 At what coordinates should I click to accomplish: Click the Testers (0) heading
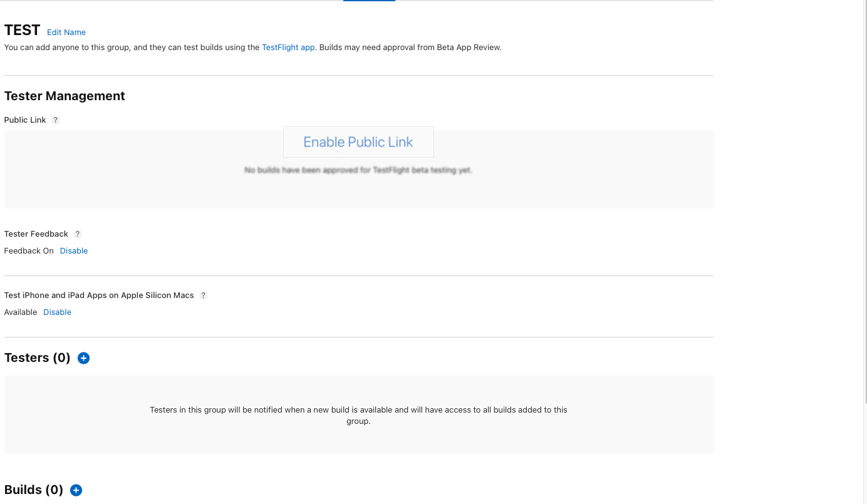(x=38, y=357)
